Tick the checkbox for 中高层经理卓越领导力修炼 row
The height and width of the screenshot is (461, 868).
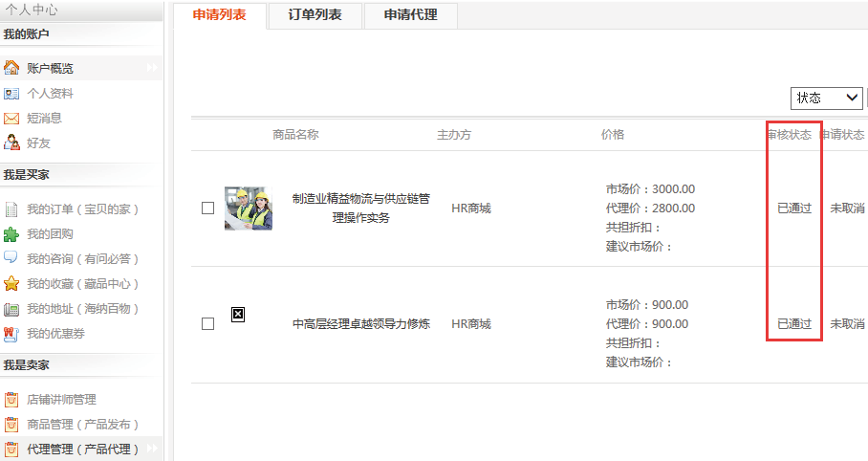[207, 324]
